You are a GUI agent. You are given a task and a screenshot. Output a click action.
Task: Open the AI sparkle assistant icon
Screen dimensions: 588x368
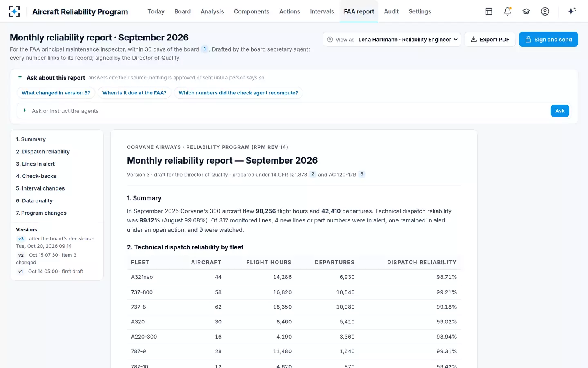(x=572, y=11)
